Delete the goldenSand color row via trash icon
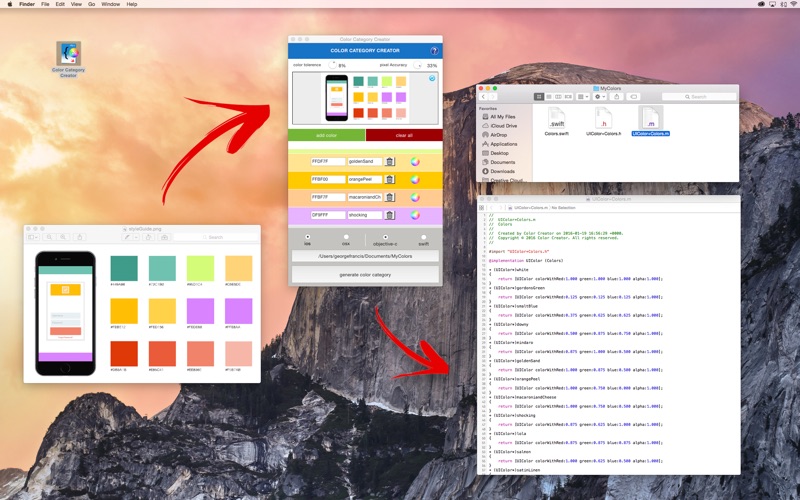 (x=390, y=161)
